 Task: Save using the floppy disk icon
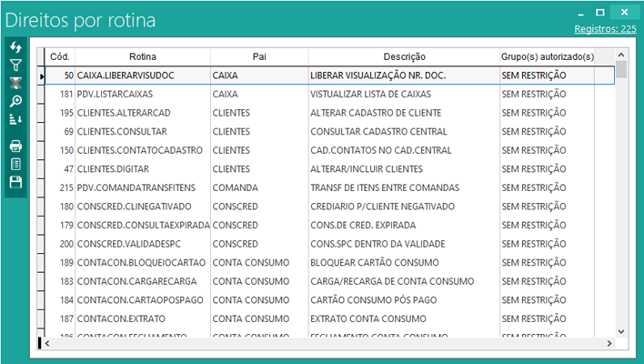(15, 183)
